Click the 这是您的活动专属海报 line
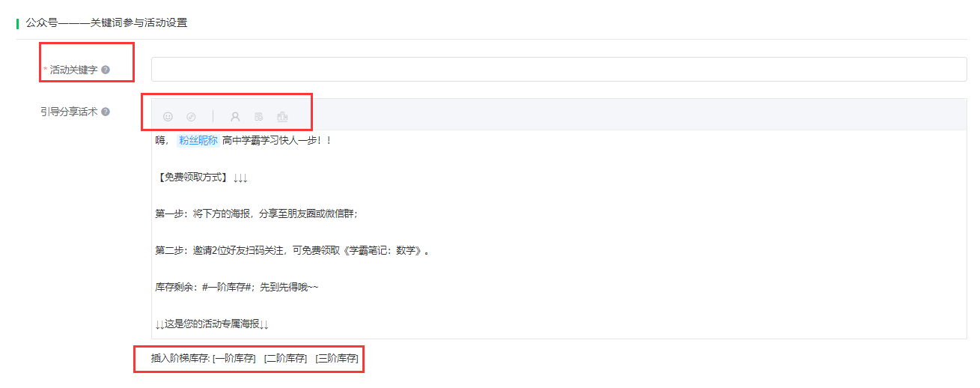 (212, 324)
